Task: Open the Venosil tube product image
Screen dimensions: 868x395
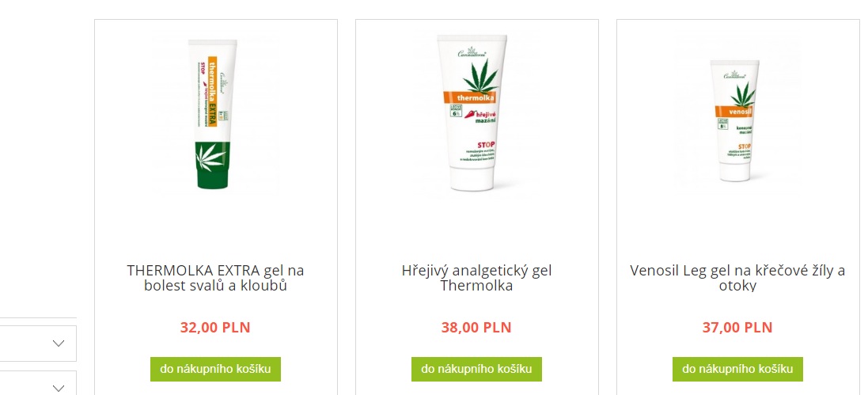Action: click(x=734, y=121)
